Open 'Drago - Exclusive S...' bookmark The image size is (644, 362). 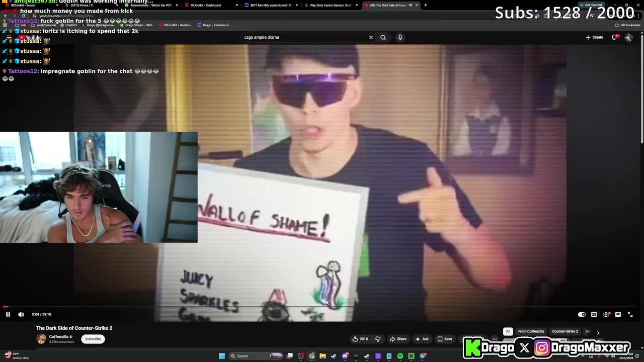pos(214,25)
